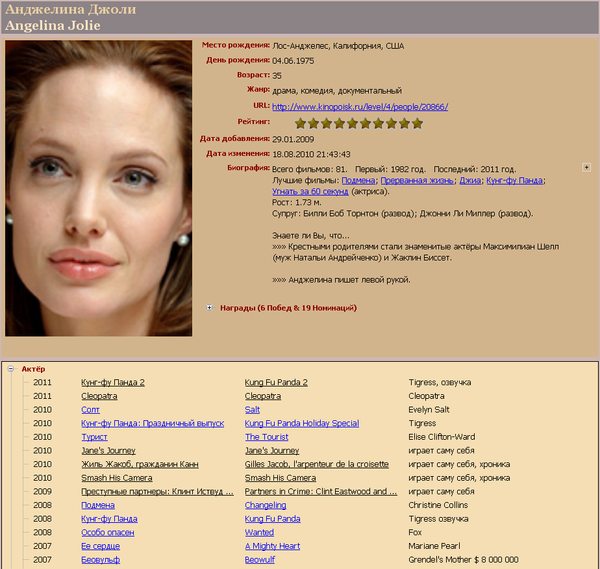Click the Анджелина Джоли Russian title heading
The width and height of the screenshot is (600, 569).
click(x=71, y=9)
